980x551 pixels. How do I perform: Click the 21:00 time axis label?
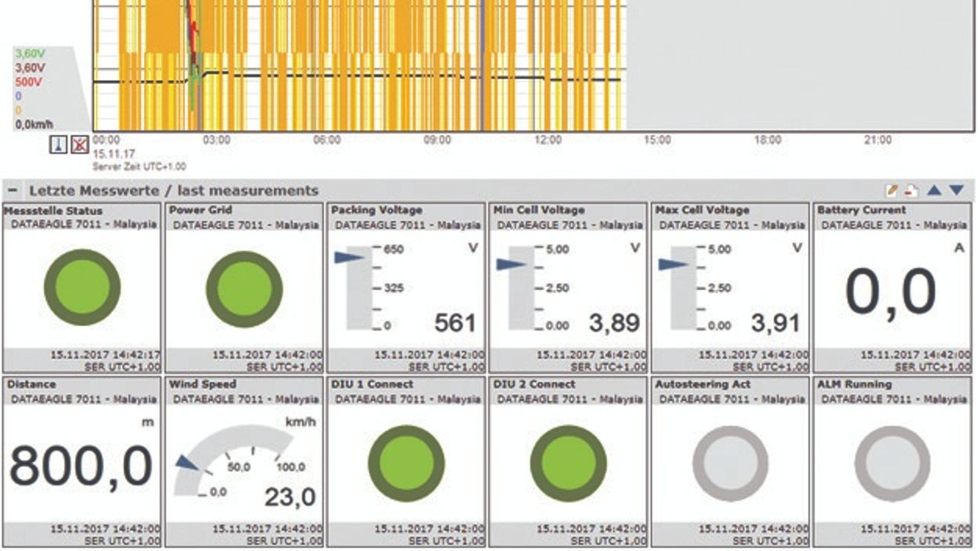[878, 140]
